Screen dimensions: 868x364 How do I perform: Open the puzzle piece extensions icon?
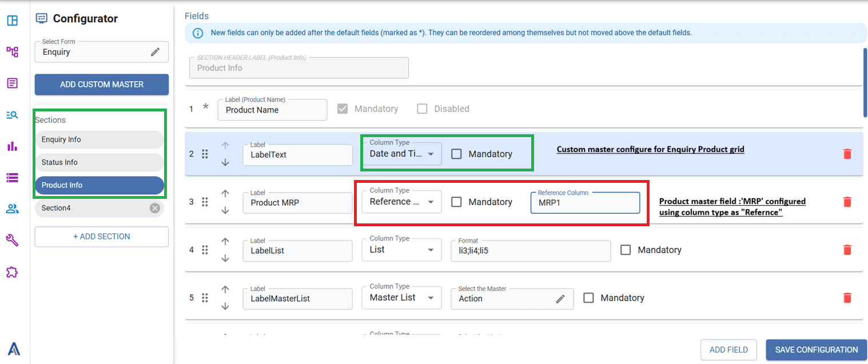click(x=12, y=272)
